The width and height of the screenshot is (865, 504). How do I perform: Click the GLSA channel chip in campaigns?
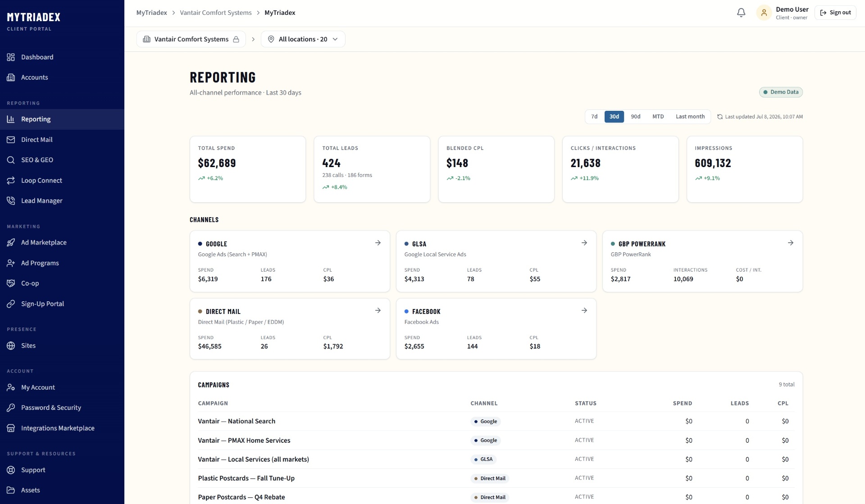click(483, 459)
